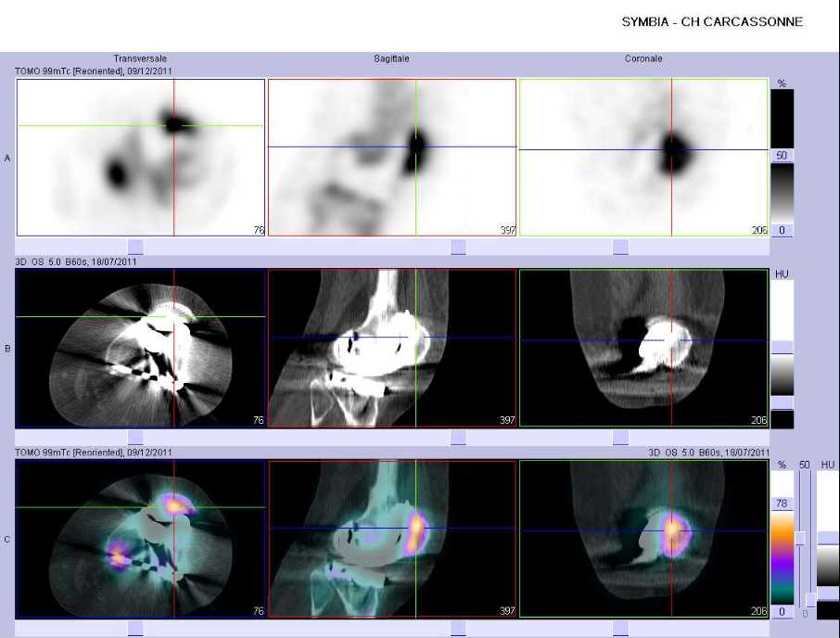The width and height of the screenshot is (840, 638).
Task: Click the lower HU window handle in row C
Action: pos(828,593)
